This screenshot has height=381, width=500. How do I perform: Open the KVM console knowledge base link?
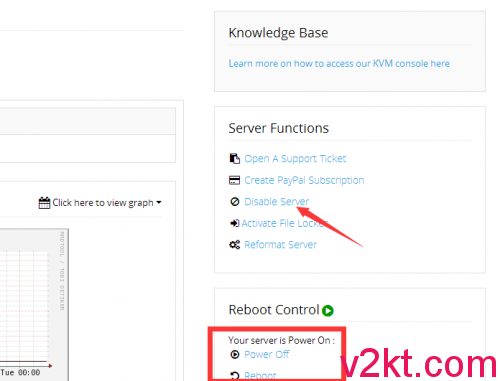tap(339, 63)
